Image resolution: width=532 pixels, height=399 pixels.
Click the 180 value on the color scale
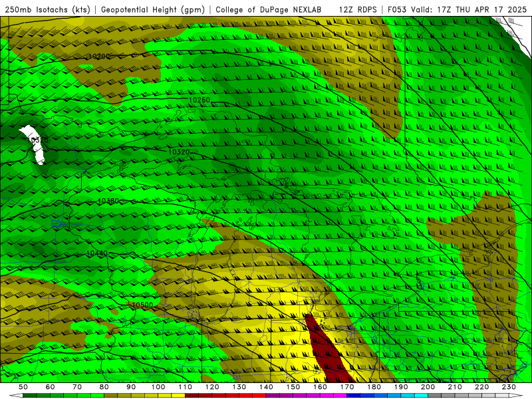pyautogui.click(x=374, y=387)
